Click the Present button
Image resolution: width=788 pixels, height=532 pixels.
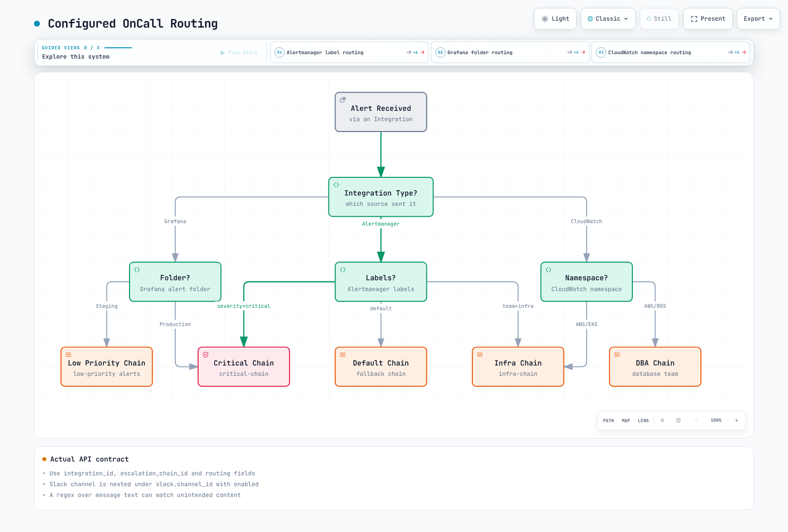(708, 19)
